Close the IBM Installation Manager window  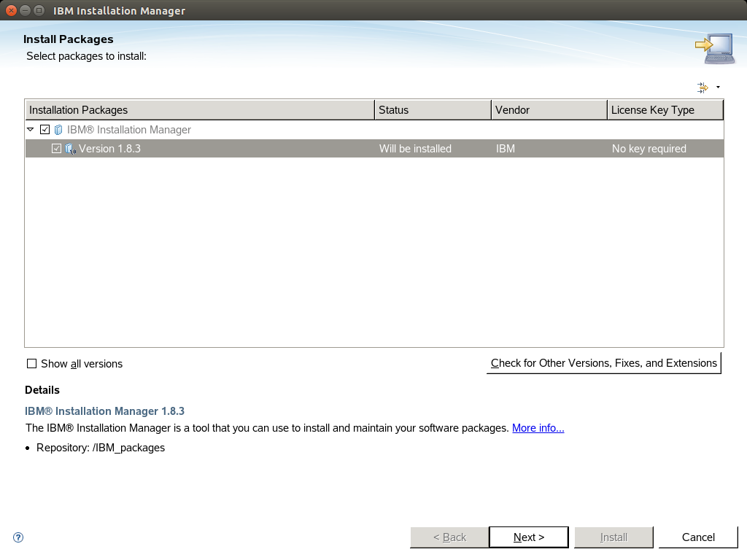click(x=11, y=10)
